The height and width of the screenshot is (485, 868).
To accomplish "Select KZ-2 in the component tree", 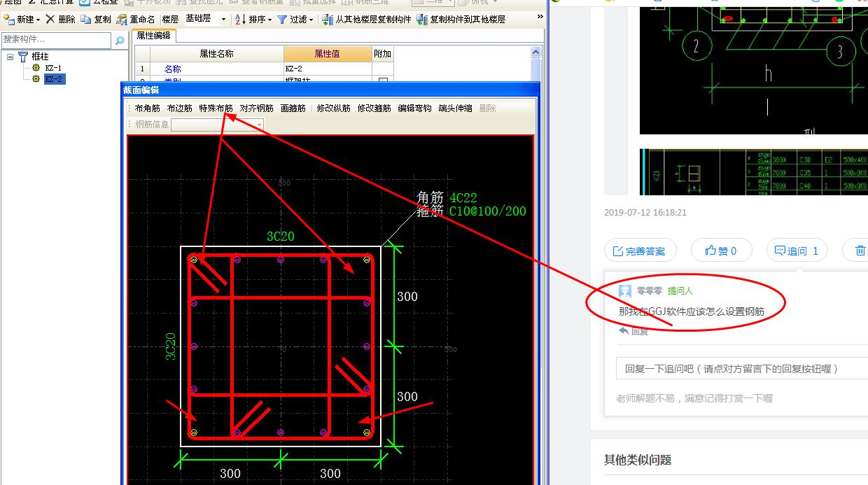I will click(x=53, y=79).
